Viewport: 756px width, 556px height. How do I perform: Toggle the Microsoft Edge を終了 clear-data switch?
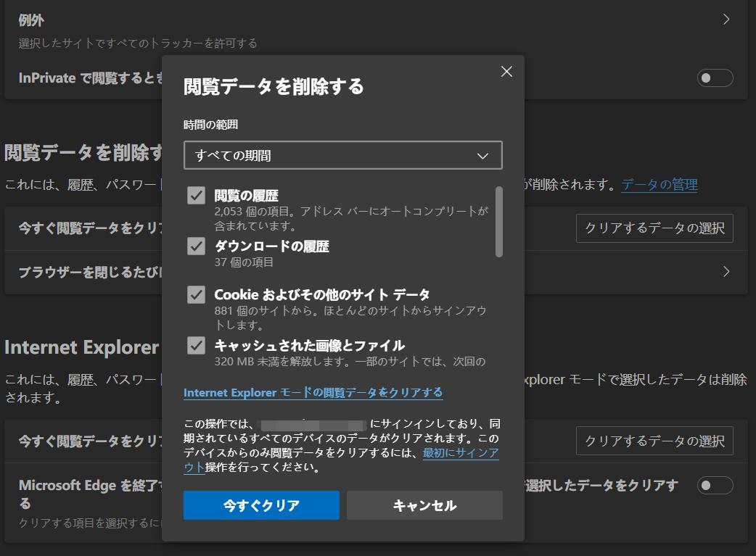(715, 485)
